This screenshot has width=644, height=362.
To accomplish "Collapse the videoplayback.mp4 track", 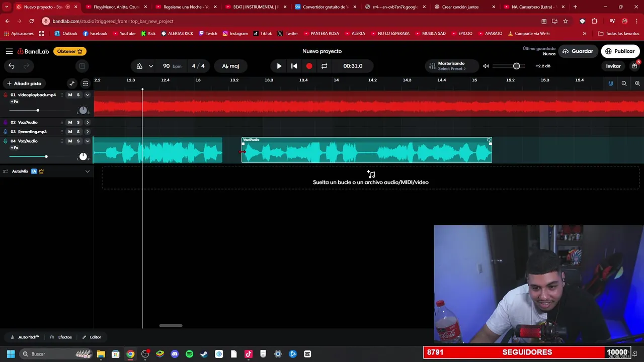I will tap(87, 95).
